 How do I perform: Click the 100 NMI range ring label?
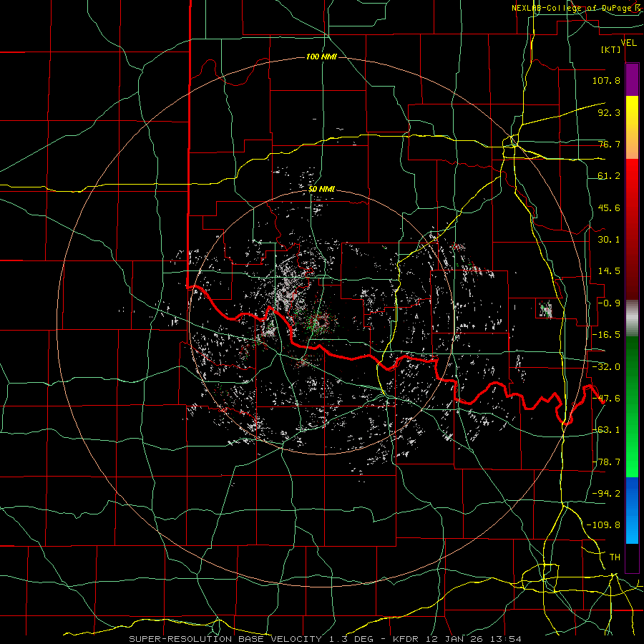pos(321,57)
